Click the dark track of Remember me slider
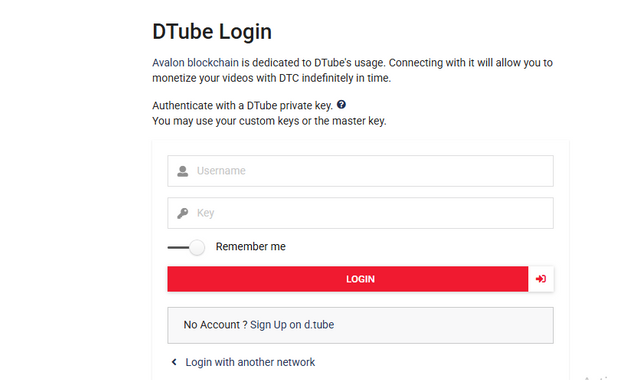The width and height of the screenshot is (624, 380). click(x=178, y=247)
